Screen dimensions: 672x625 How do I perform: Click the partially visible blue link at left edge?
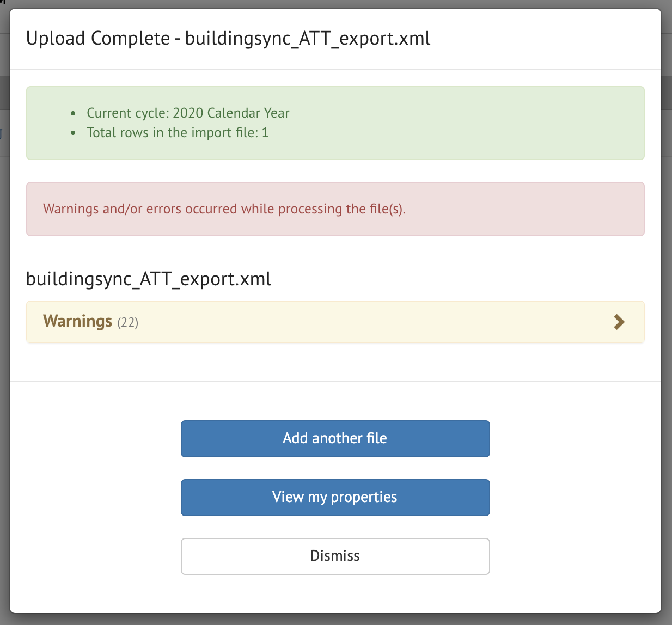[2, 134]
